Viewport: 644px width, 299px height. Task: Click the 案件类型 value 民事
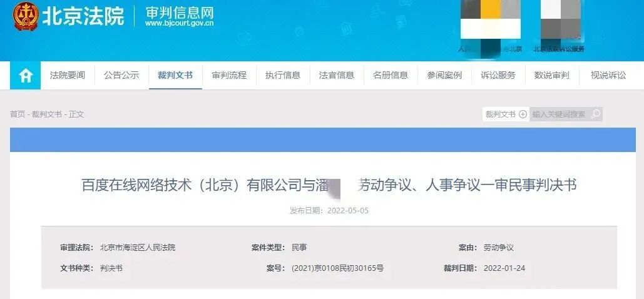(x=299, y=248)
